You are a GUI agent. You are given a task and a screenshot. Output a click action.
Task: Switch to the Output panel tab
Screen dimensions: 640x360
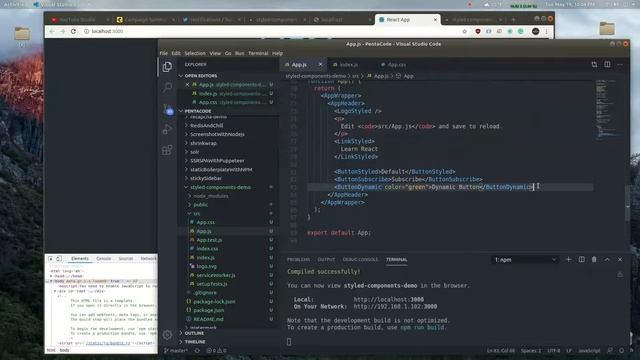[326, 260]
